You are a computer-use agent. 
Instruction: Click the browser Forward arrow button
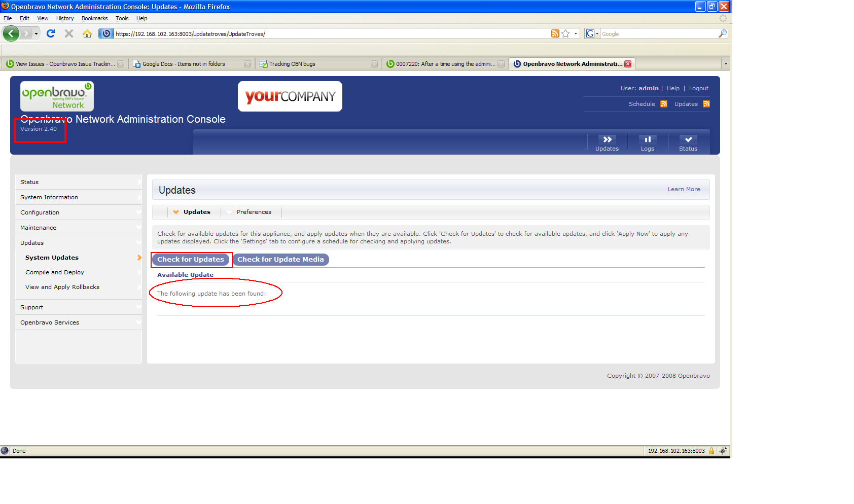(x=26, y=33)
